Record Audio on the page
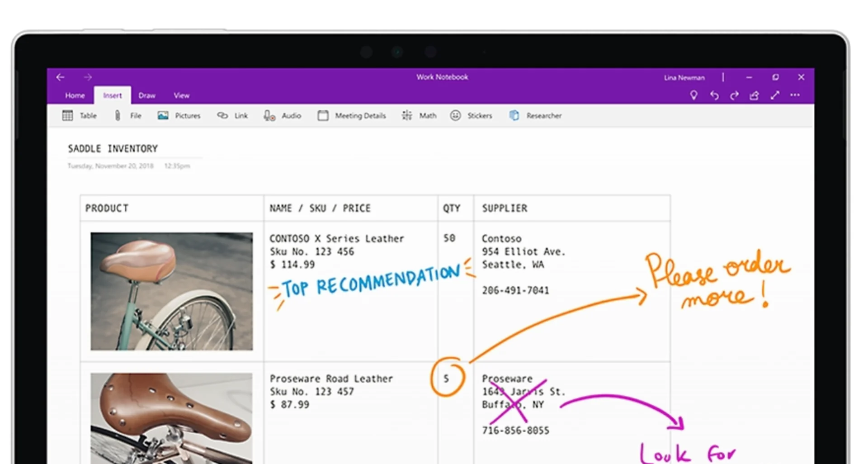This screenshot has width=868, height=464. click(283, 116)
